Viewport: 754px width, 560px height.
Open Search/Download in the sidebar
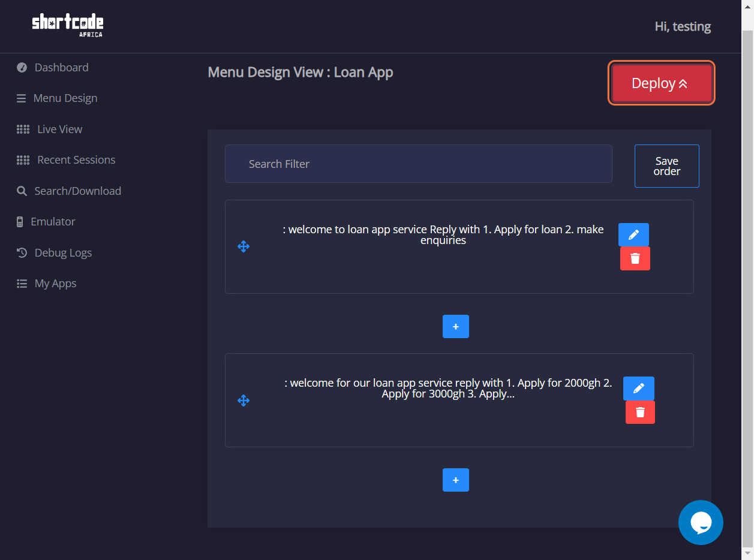pos(78,191)
